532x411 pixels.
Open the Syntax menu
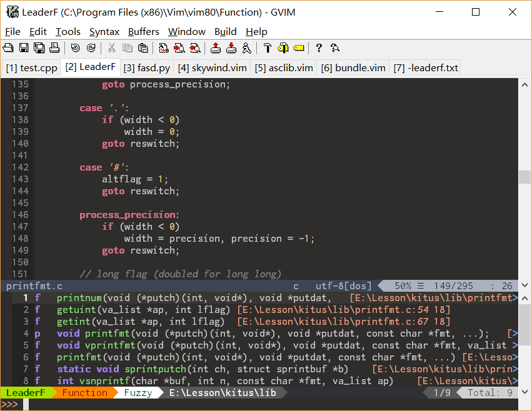pyautogui.click(x=104, y=31)
